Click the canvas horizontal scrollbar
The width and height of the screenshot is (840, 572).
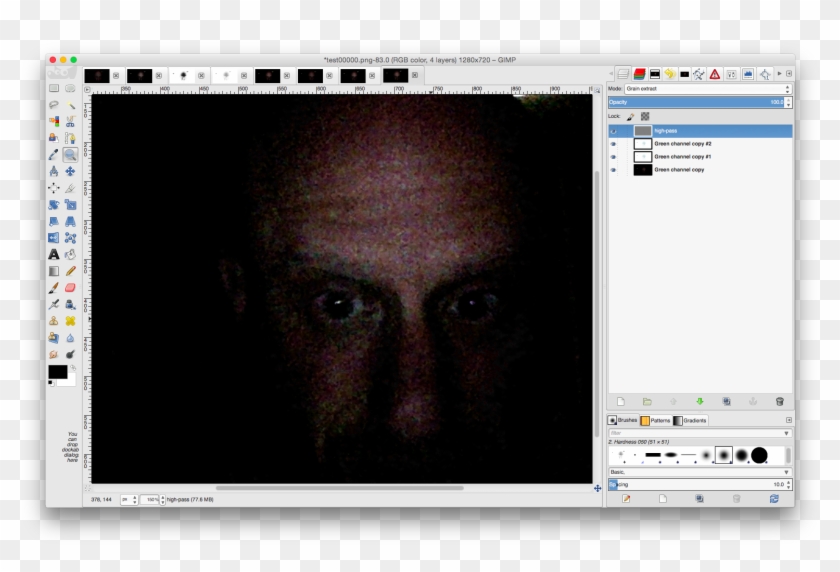pyautogui.click(x=340, y=488)
